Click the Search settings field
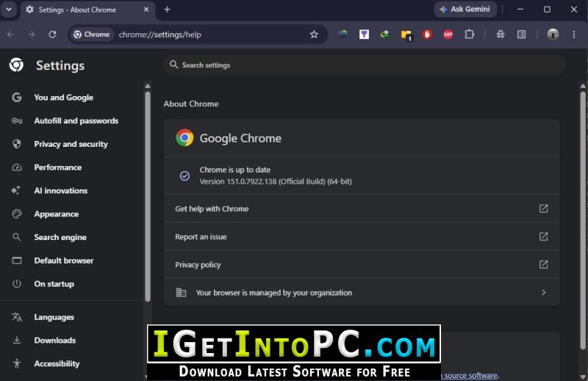This screenshot has height=381, width=588. tap(364, 65)
